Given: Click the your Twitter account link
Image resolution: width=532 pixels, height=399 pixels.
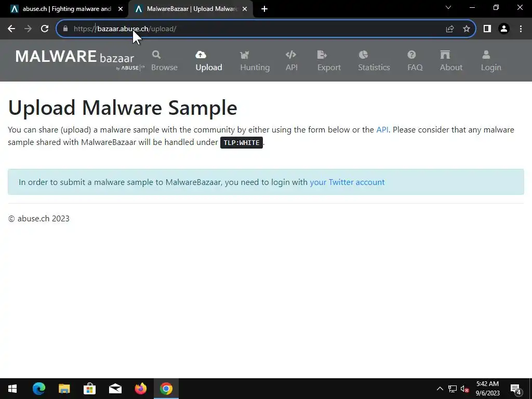Looking at the screenshot, I should [347, 182].
